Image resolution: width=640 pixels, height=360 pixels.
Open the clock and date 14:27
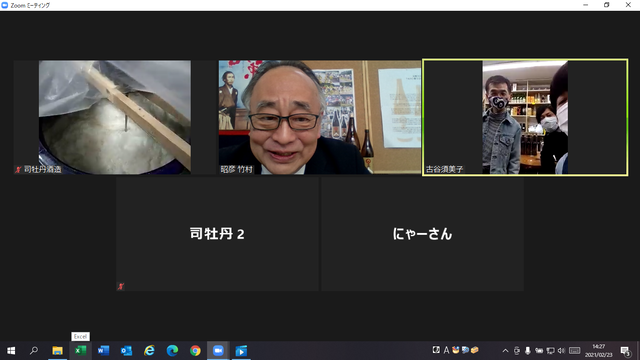click(x=599, y=351)
